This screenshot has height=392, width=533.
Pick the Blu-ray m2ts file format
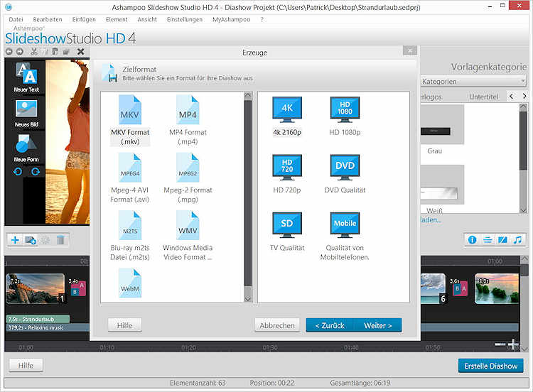130,225
